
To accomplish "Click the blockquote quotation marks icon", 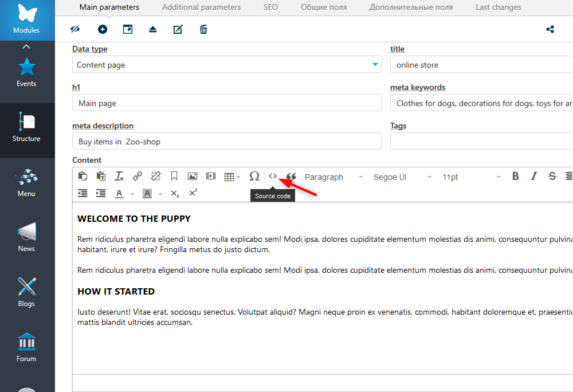I will tap(291, 177).
